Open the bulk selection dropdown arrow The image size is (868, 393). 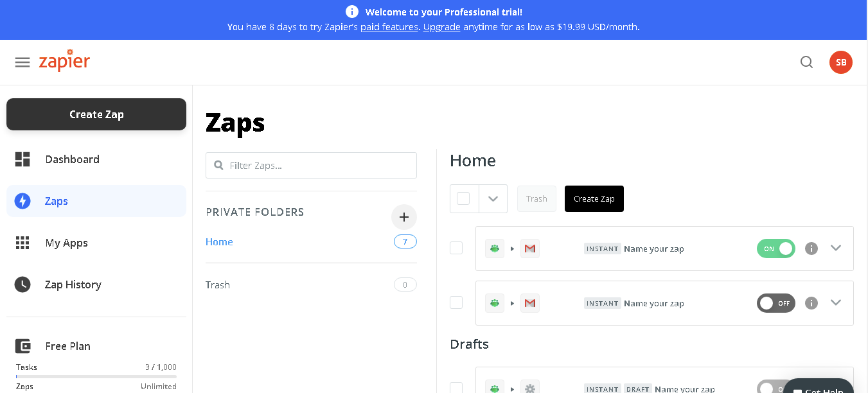(493, 198)
